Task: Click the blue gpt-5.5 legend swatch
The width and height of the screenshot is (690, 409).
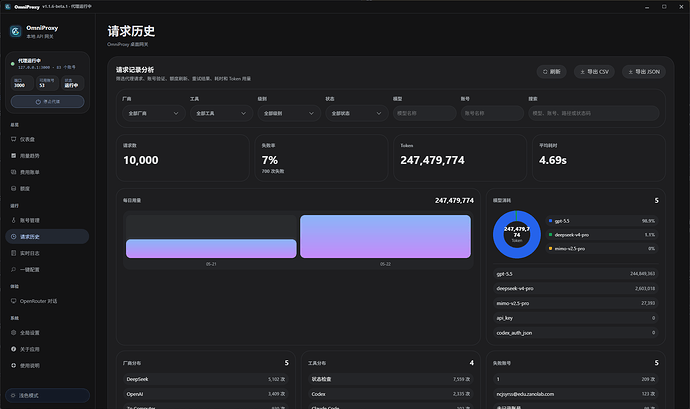Action: coord(551,221)
